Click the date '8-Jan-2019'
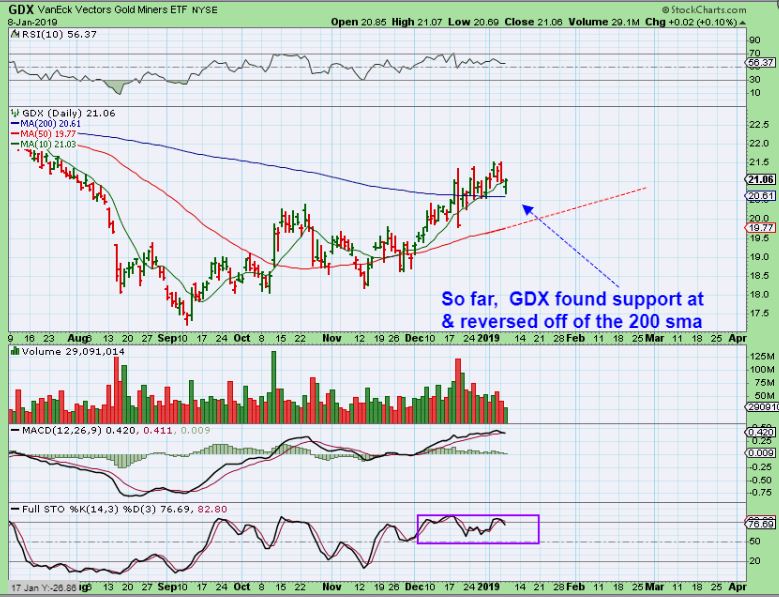This screenshot has width=779, height=597. (x=33, y=22)
